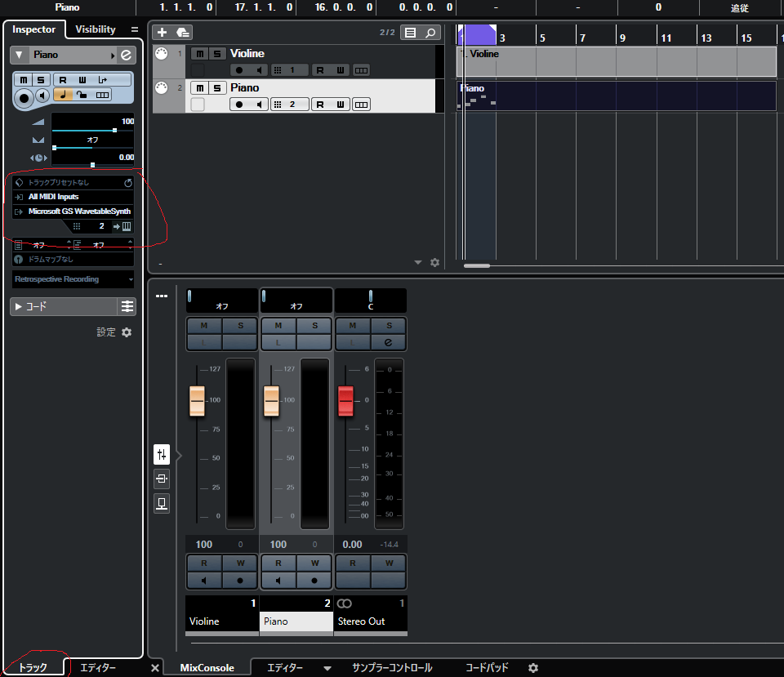The height and width of the screenshot is (677, 784).
Task: Click the MIDI icon of Violine track
Action: [161, 53]
